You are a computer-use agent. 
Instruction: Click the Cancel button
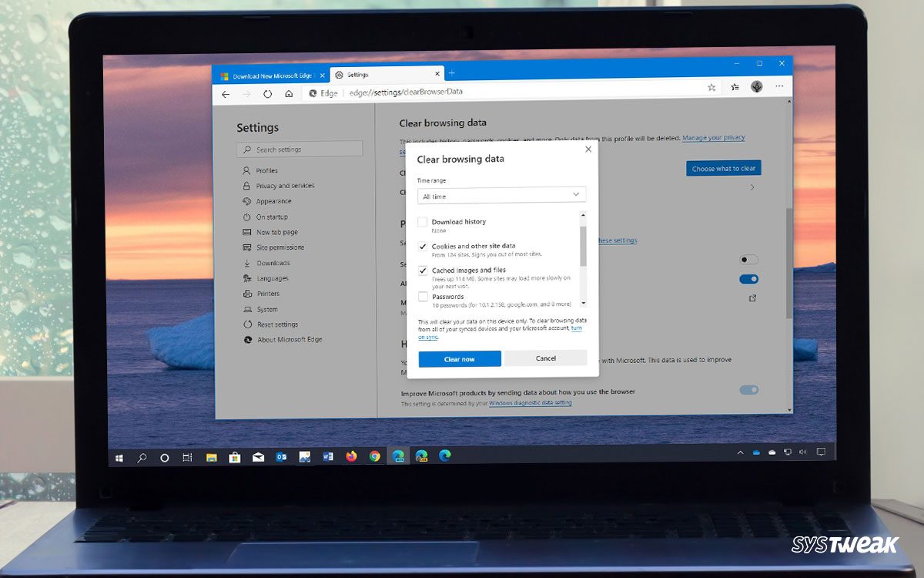[x=545, y=358]
